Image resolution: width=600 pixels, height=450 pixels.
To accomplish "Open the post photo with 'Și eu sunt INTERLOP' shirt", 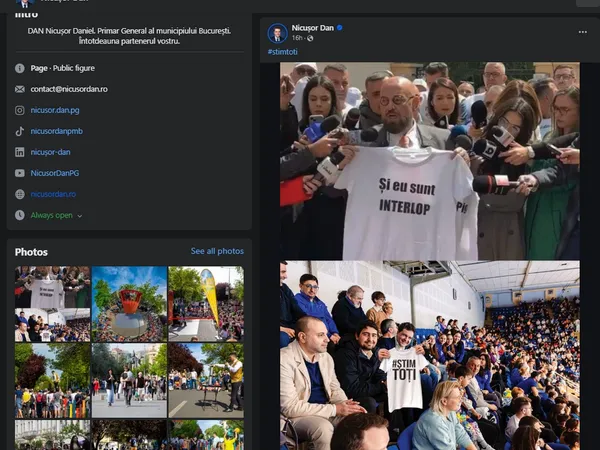I will (429, 160).
